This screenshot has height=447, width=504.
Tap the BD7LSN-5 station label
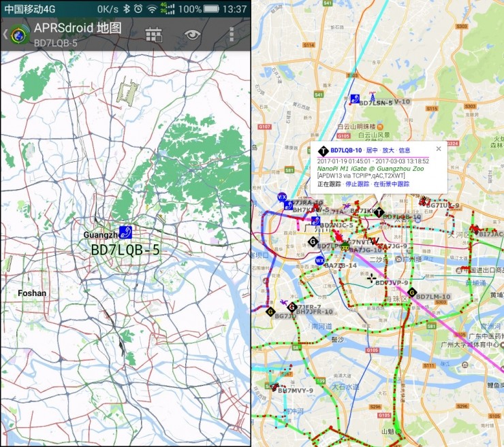pyautogui.click(x=376, y=103)
